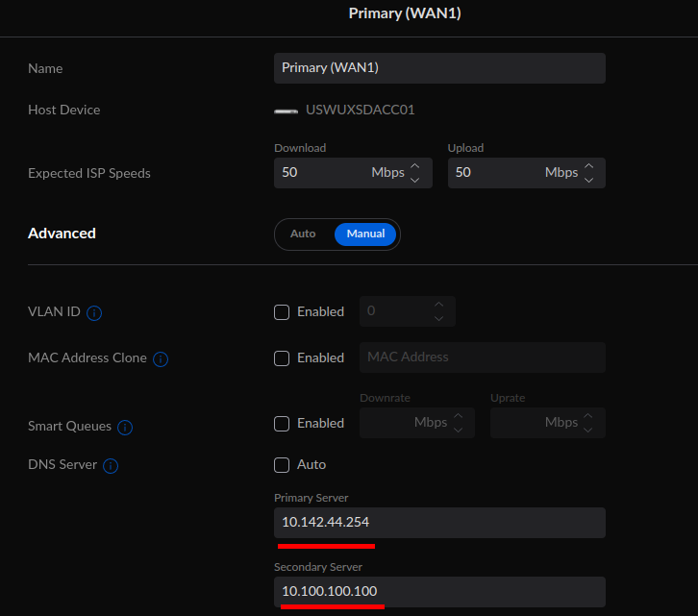The width and height of the screenshot is (698, 616).
Task: Open the Smart Queues info tooltip icon
Action: click(125, 427)
